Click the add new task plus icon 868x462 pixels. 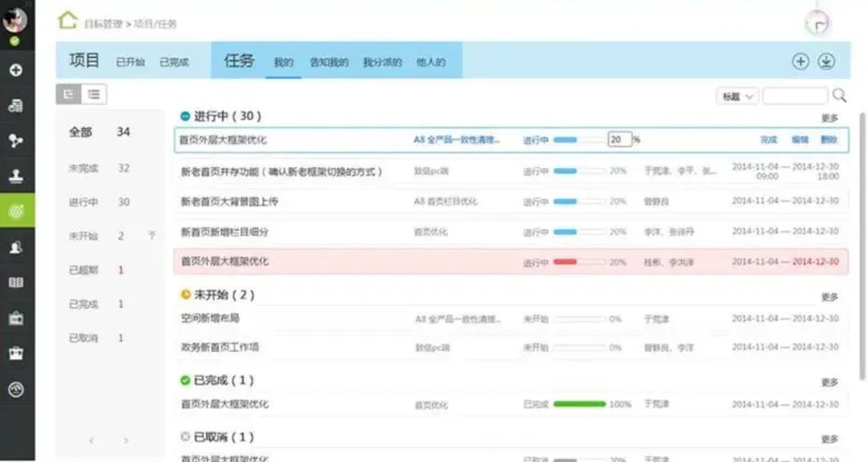(x=800, y=61)
